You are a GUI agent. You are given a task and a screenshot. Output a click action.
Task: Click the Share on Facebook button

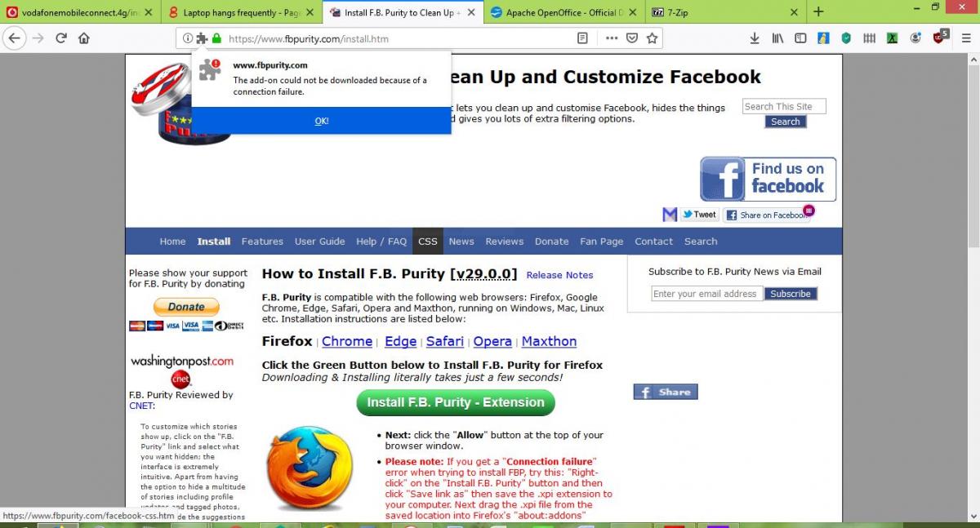click(765, 215)
